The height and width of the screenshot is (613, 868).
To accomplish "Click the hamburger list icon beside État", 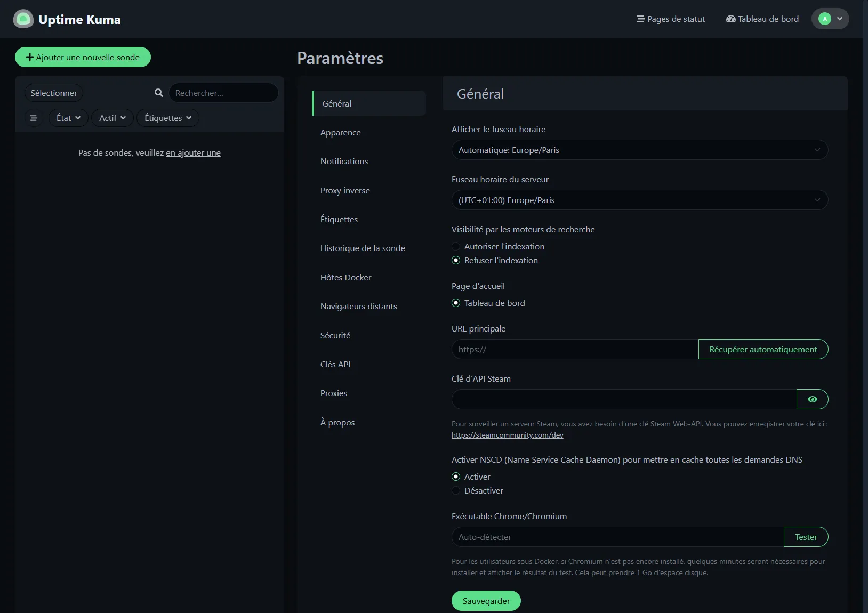I will pyautogui.click(x=34, y=118).
